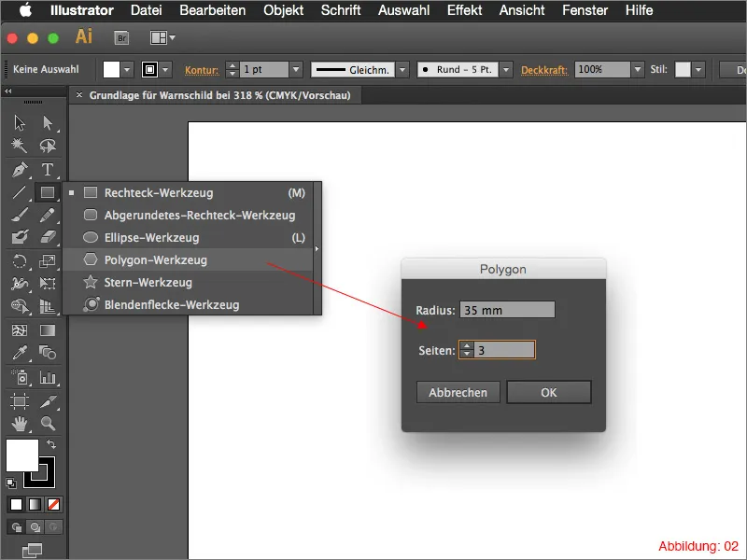Select the Scale tool
The height and width of the screenshot is (560, 747).
coord(48,261)
